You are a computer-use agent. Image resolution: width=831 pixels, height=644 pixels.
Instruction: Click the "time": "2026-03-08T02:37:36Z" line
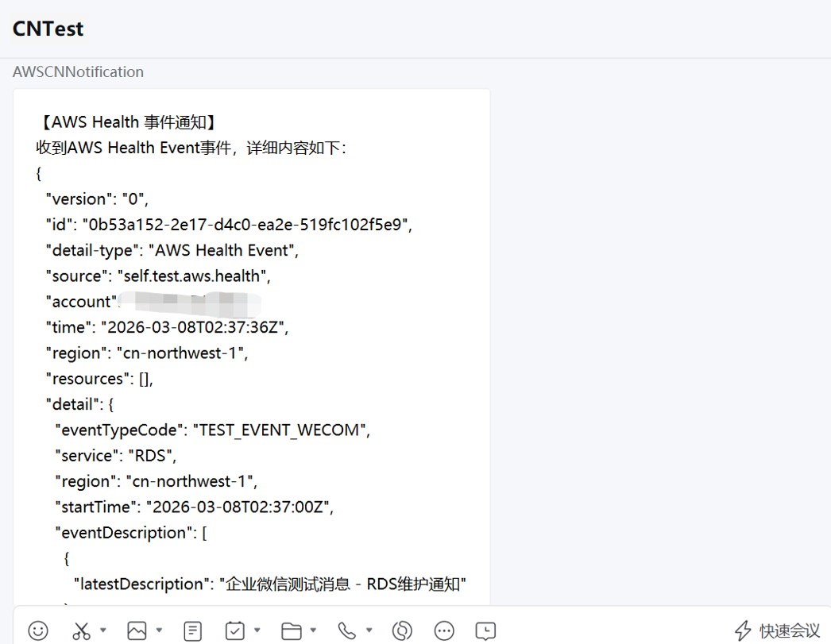[167, 327]
